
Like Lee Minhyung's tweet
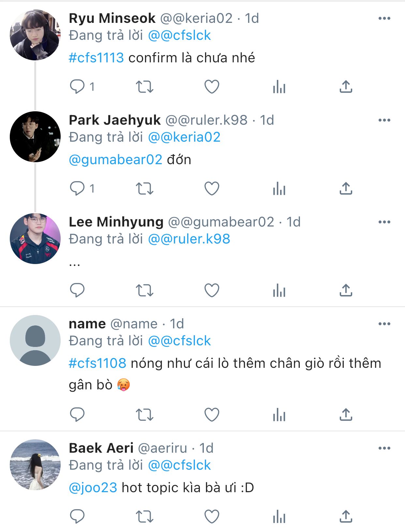212,290
